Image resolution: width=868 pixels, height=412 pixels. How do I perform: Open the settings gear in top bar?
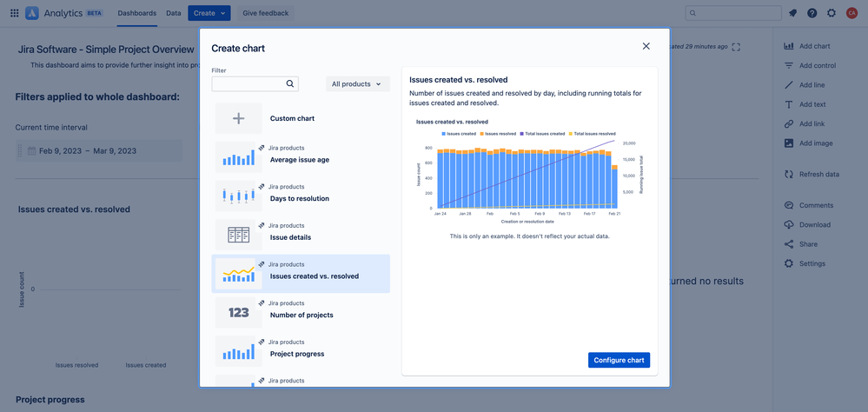[x=832, y=13]
